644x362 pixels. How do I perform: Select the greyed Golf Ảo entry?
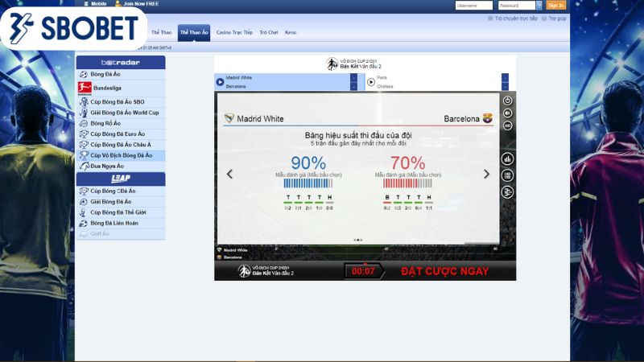(121, 233)
